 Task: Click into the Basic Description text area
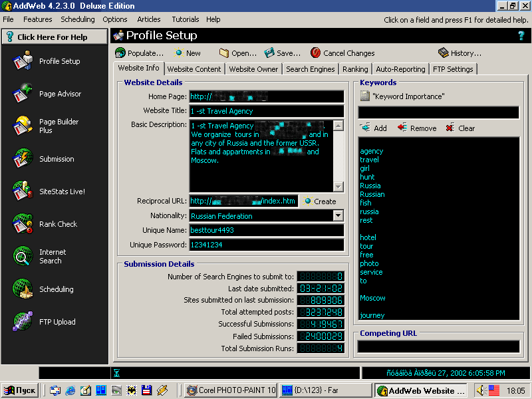coord(261,156)
